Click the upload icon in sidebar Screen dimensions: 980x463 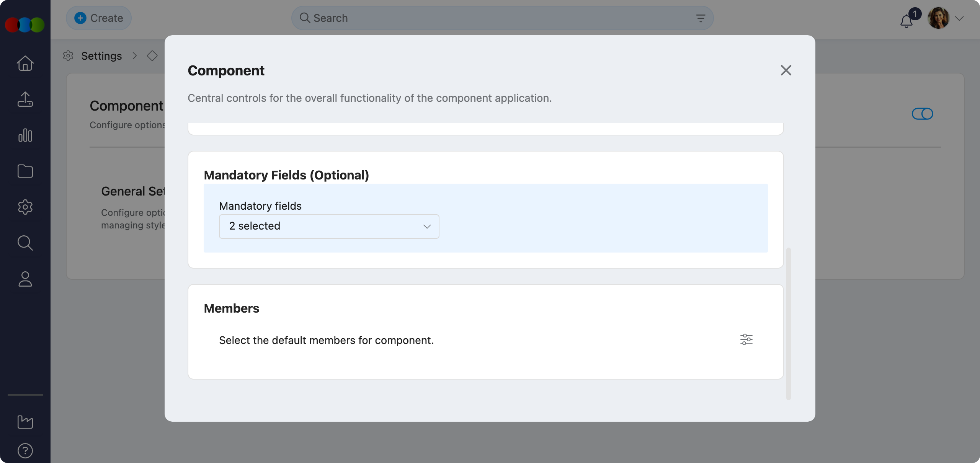click(x=25, y=99)
